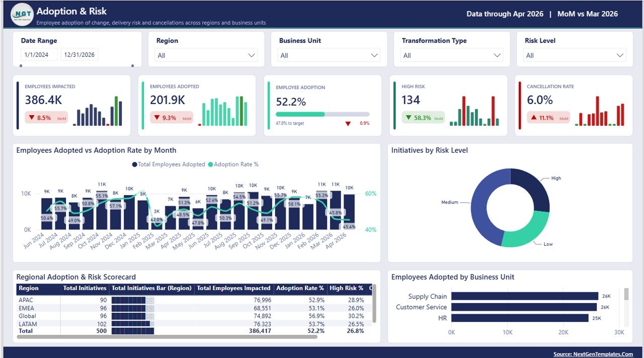Click the start date field 1/1/2024

[x=39, y=55]
